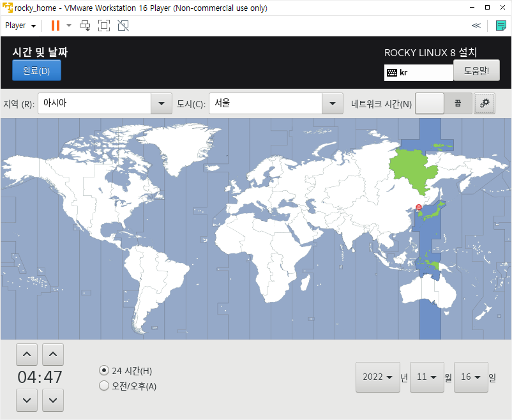Screen dimensions: 512x420
Task: Increase the minute value
Action: pyautogui.click(x=53, y=354)
